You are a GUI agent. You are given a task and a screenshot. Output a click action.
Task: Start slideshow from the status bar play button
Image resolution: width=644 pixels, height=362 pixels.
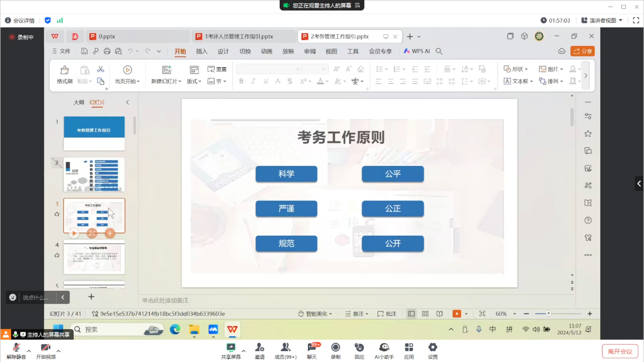coord(457,313)
